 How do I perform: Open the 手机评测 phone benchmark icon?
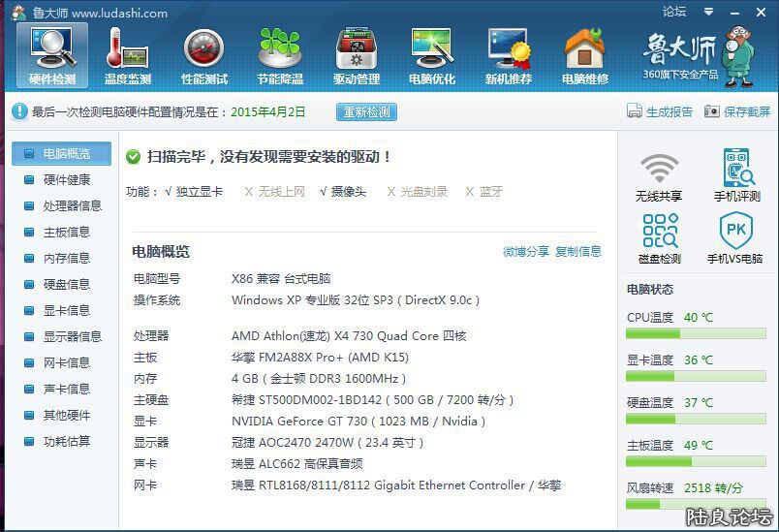click(x=737, y=175)
